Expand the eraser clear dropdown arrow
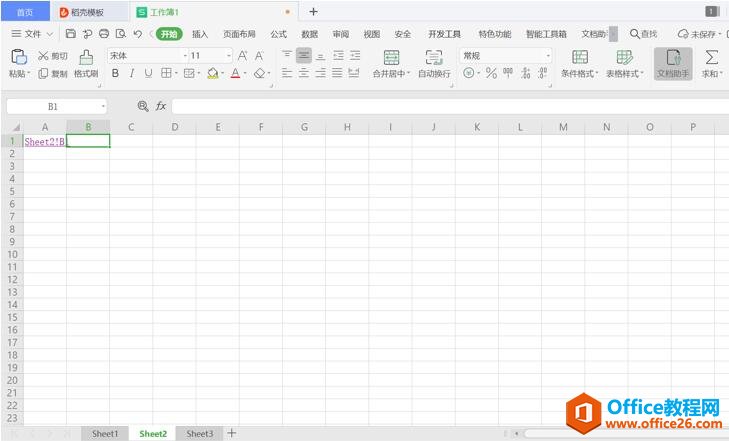This screenshot has height=441, width=729. tap(269, 73)
